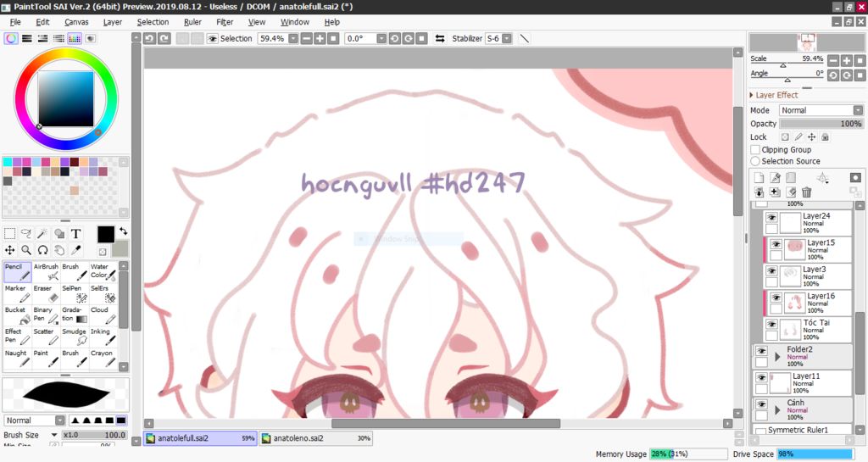Toggle the straight line drawing mode

point(524,38)
